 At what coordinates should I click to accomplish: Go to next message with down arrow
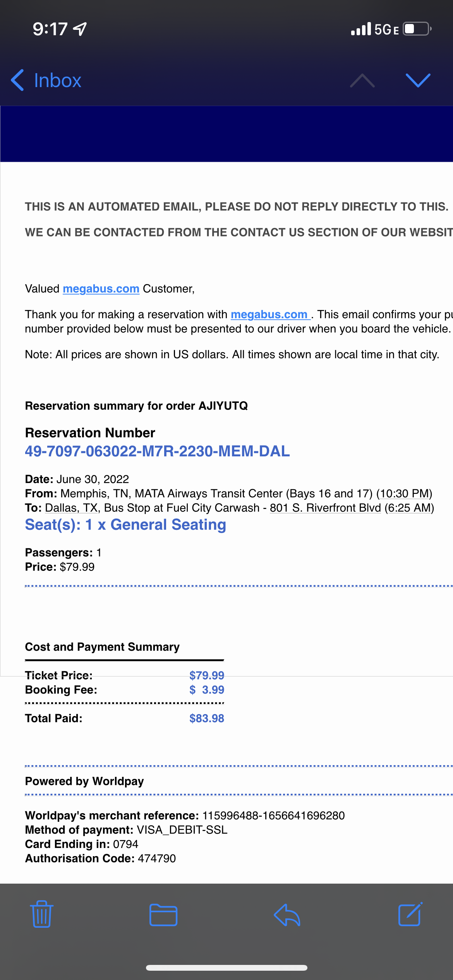(418, 80)
